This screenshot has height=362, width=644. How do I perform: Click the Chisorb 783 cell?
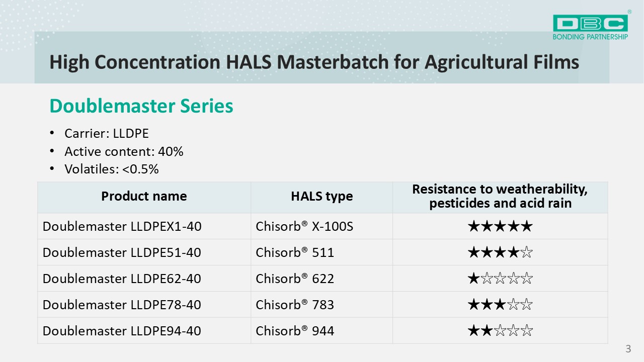click(321, 305)
